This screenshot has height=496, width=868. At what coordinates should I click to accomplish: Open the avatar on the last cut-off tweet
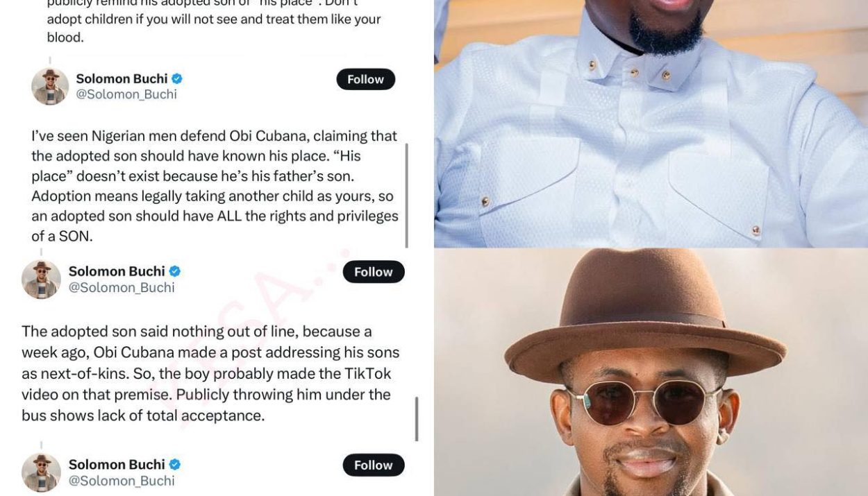(x=41, y=472)
